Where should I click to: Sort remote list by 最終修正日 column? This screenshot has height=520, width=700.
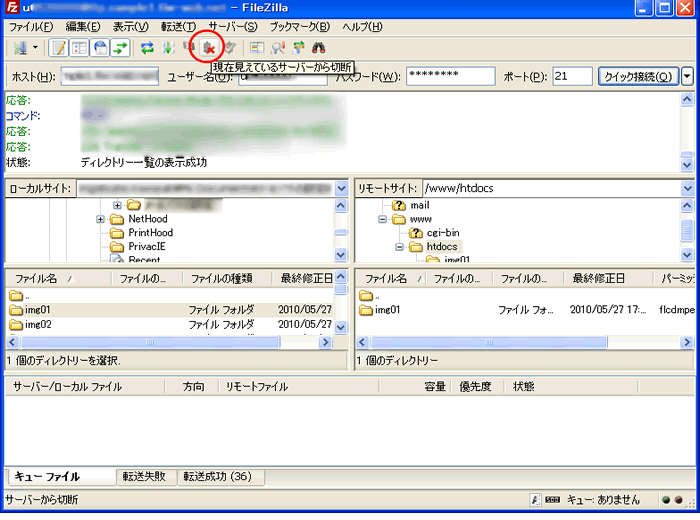(x=608, y=279)
